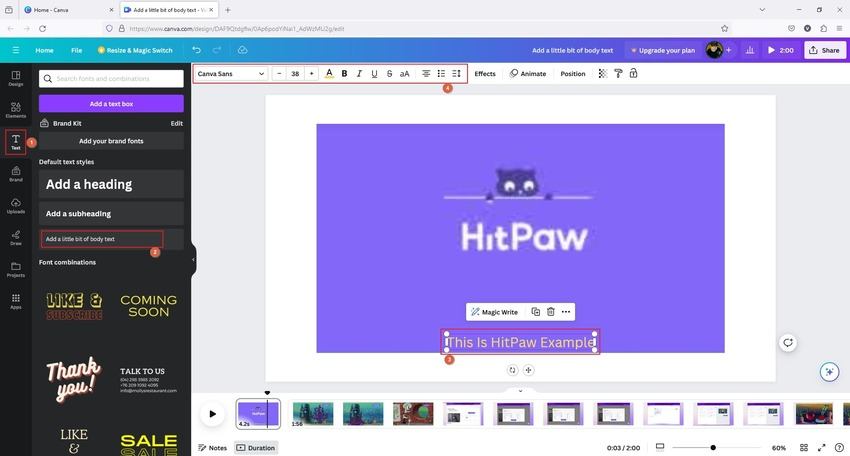Image resolution: width=850 pixels, height=456 pixels.
Task: Open the Text panel in sidebar
Action: pyautogui.click(x=16, y=142)
